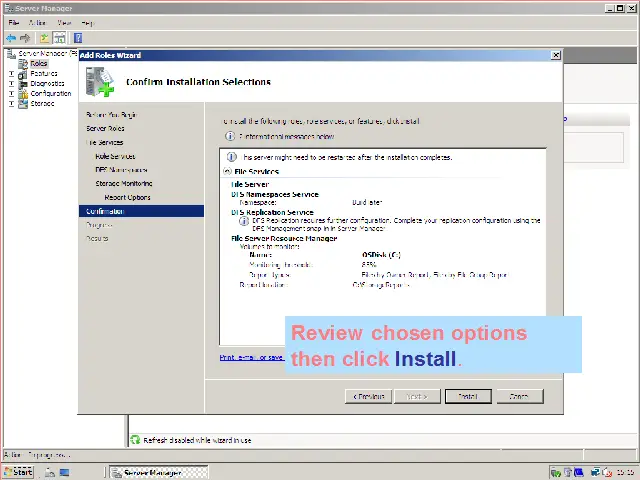Select the highlighted Confirmation wizard step
Image resolution: width=640 pixels, height=480 pixels.
click(141, 211)
